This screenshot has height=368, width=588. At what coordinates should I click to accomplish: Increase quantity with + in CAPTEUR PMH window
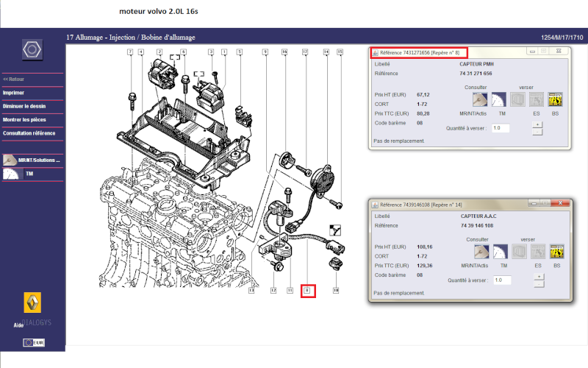point(537,124)
